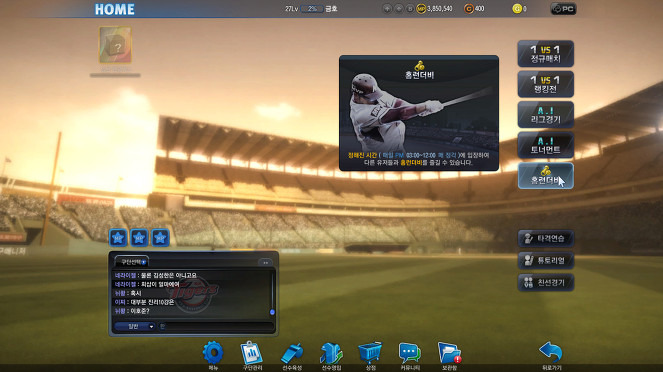The width and height of the screenshot is (663, 372).
Task: Select 1 VS 1 정규매치 mode
Action: click(x=545, y=54)
